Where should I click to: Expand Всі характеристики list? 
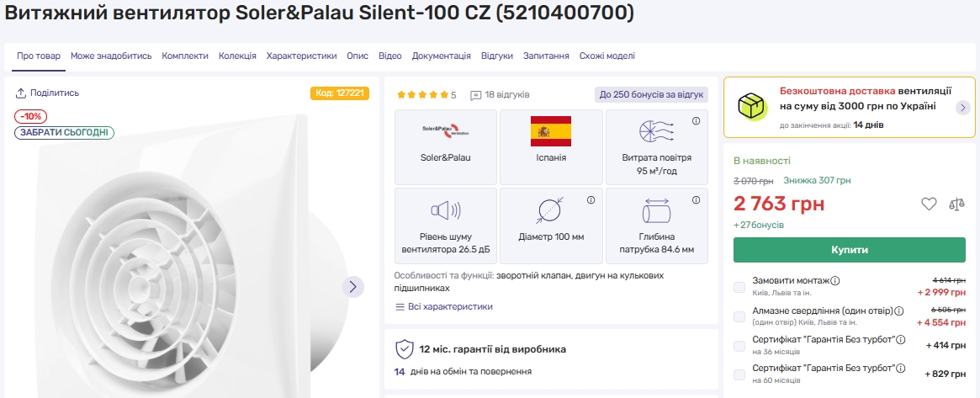tap(444, 307)
